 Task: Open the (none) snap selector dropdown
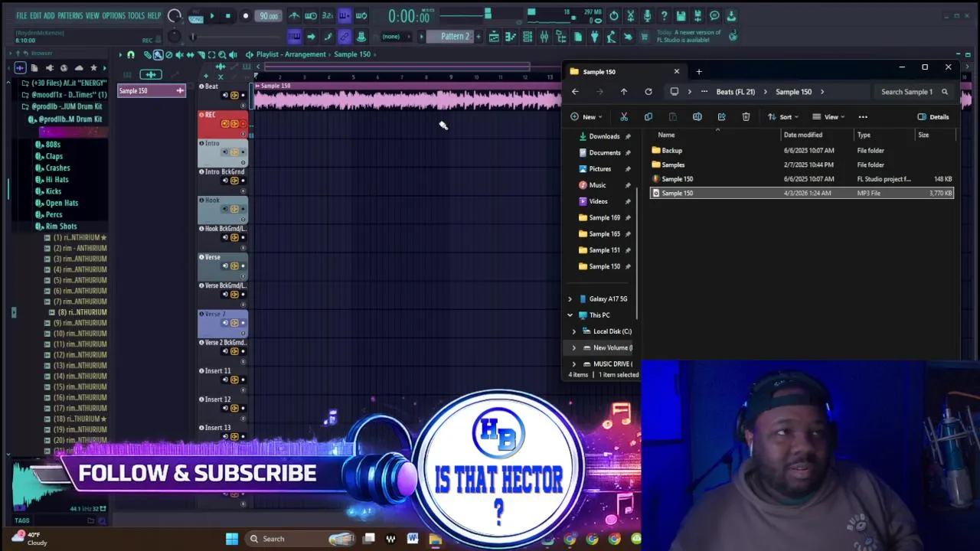point(396,37)
